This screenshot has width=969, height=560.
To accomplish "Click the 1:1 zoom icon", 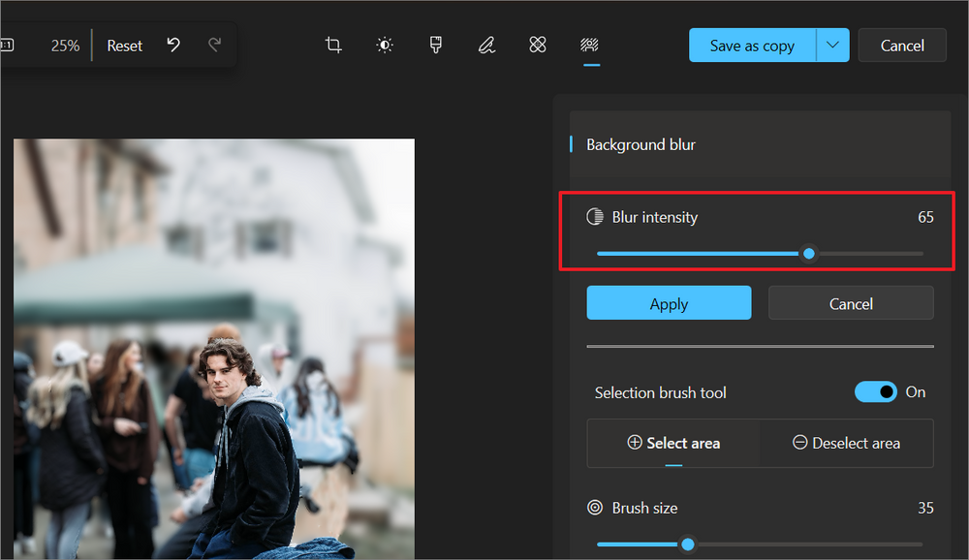I will click(x=8, y=45).
